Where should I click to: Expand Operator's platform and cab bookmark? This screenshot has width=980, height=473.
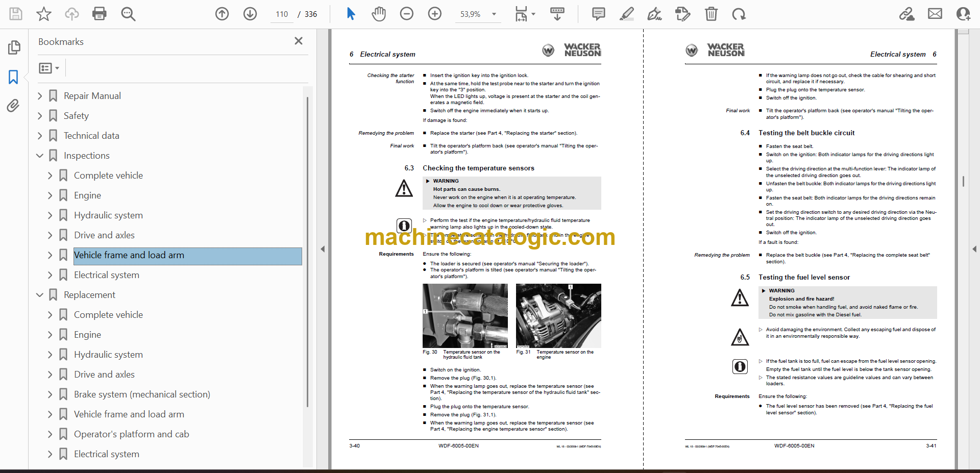(x=50, y=434)
